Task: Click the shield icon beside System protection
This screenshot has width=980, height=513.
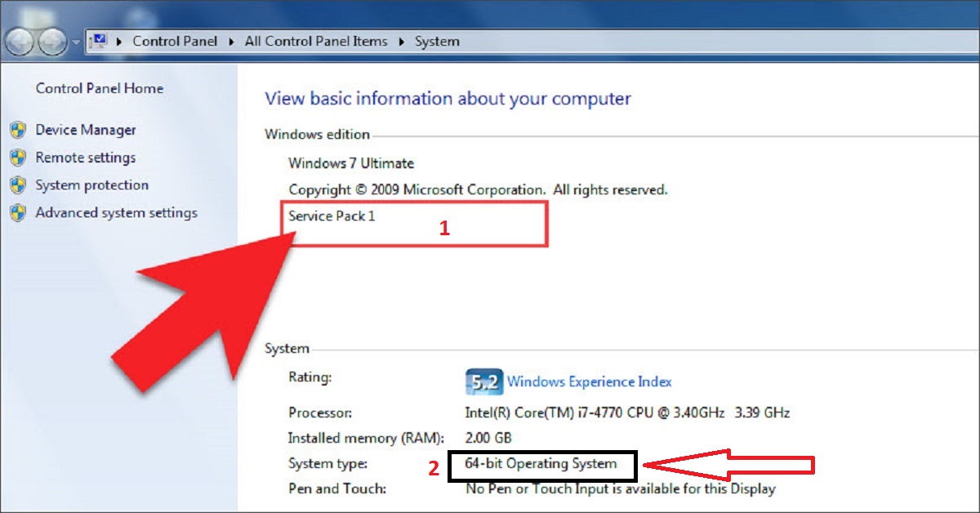Action: click(18, 185)
